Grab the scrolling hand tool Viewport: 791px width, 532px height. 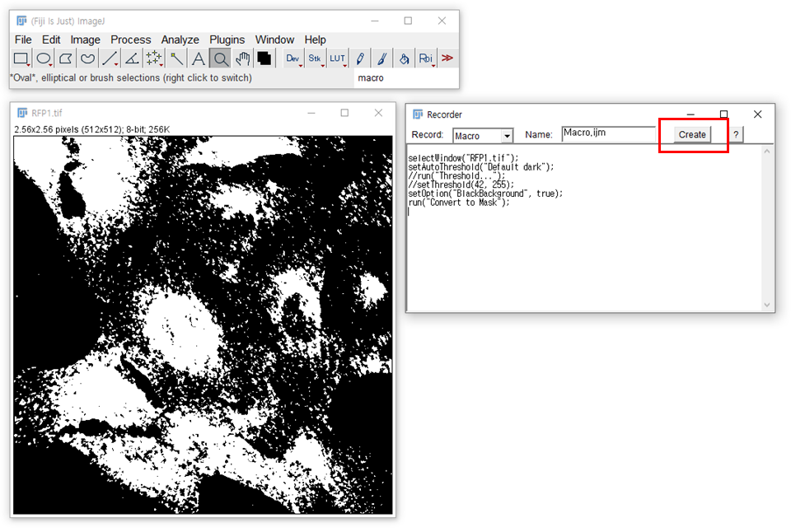[x=241, y=58]
